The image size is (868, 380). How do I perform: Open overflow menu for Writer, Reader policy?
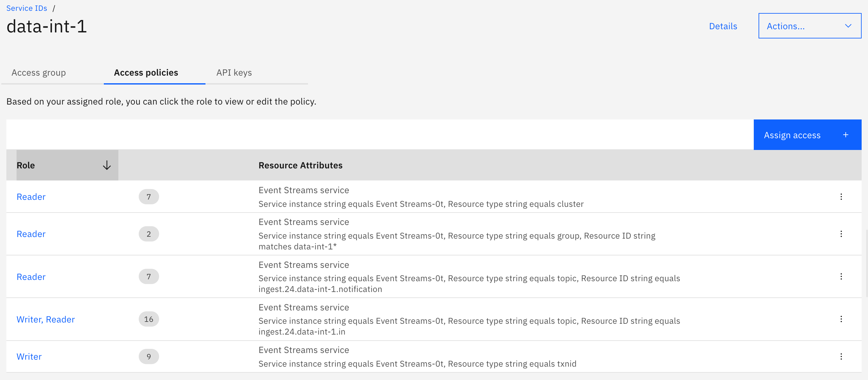coord(841,319)
